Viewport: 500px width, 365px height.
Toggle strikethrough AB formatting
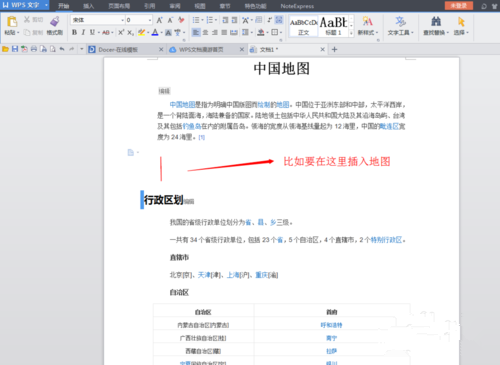pos(106,32)
